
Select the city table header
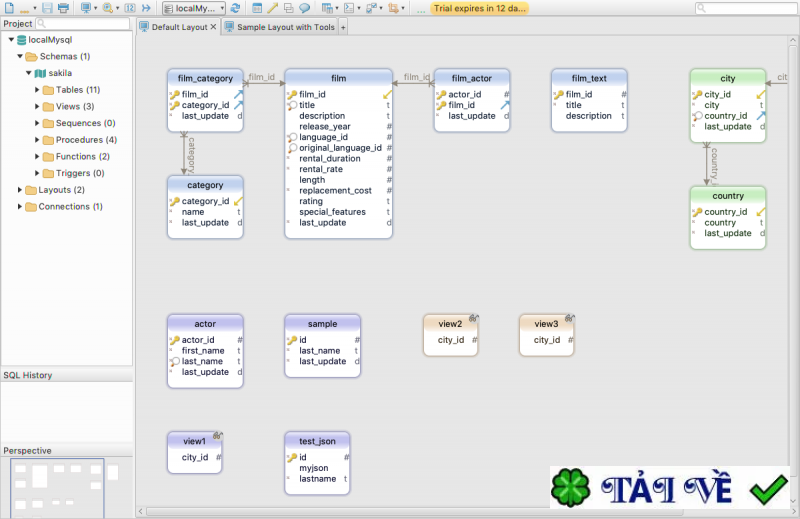728,78
